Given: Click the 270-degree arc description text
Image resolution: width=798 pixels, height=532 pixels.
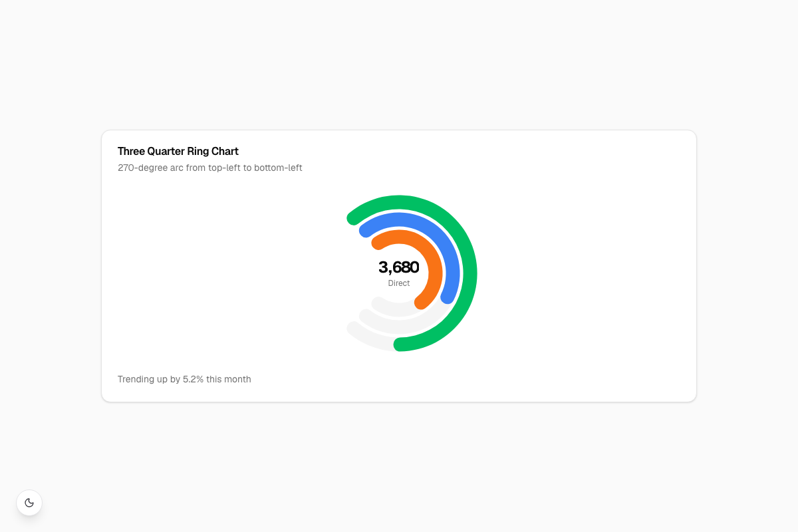Looking at the screenshot, I should [210, 168].
